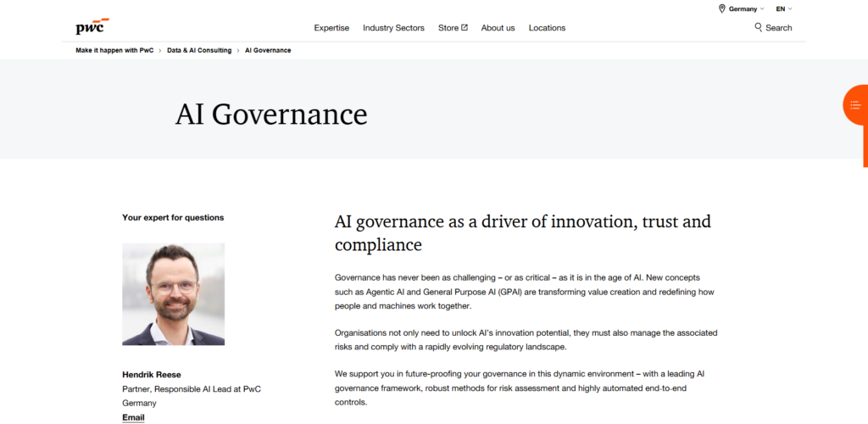The height and width of the screenshot is (424, 868).
Task: Click paragraph starting 'We support you in'
Action: (x=520, y=388)
